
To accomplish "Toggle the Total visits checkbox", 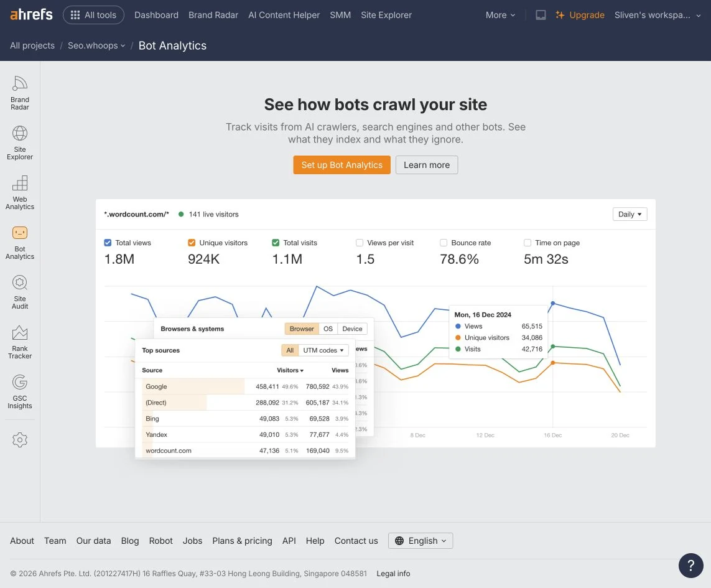I will click(x=276, y=243).
